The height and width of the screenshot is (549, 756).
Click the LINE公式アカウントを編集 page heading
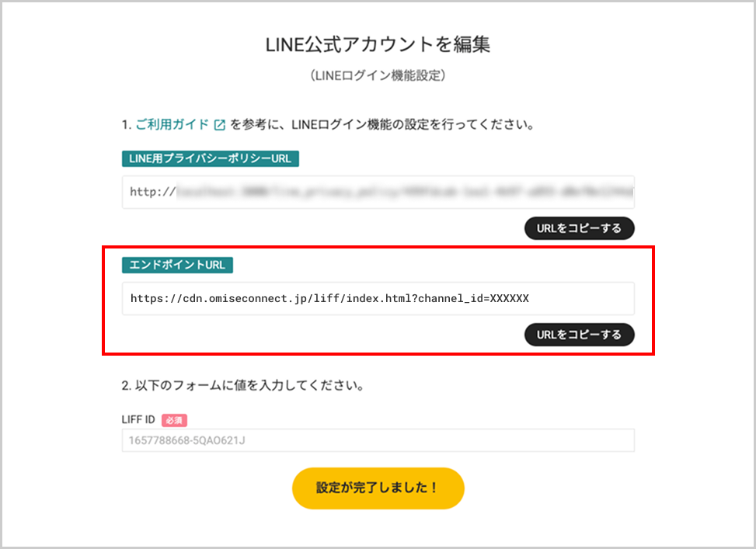378,44
